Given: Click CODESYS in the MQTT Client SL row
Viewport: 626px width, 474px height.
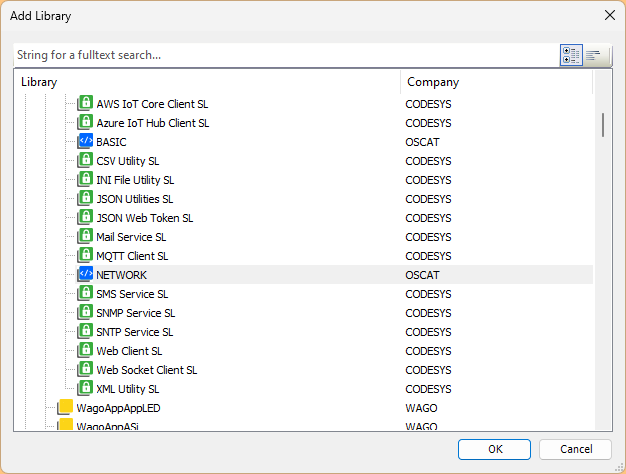Looking at the screenshot, I should tap(428, 256).
